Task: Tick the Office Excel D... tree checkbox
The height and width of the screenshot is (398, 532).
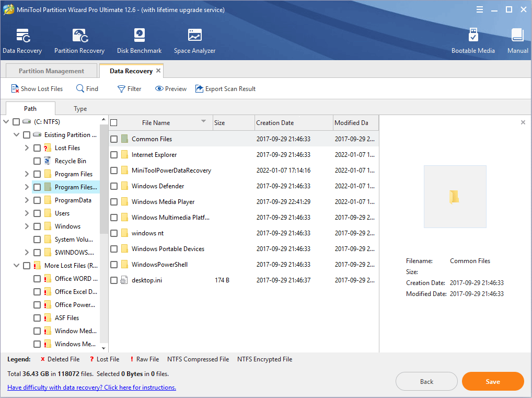Action: 37,292
